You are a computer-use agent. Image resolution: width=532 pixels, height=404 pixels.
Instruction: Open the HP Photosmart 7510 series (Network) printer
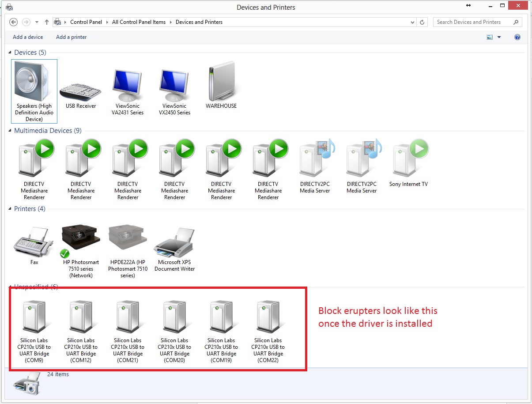point(81,250)
